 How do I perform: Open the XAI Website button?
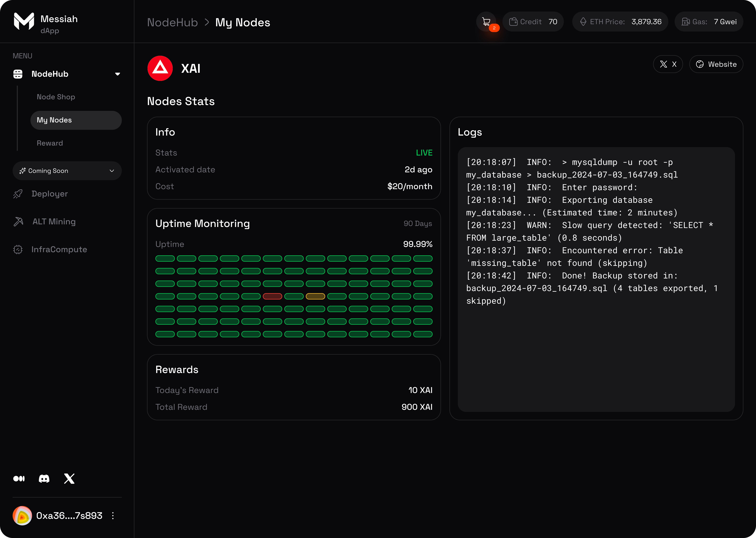point(716,64)
